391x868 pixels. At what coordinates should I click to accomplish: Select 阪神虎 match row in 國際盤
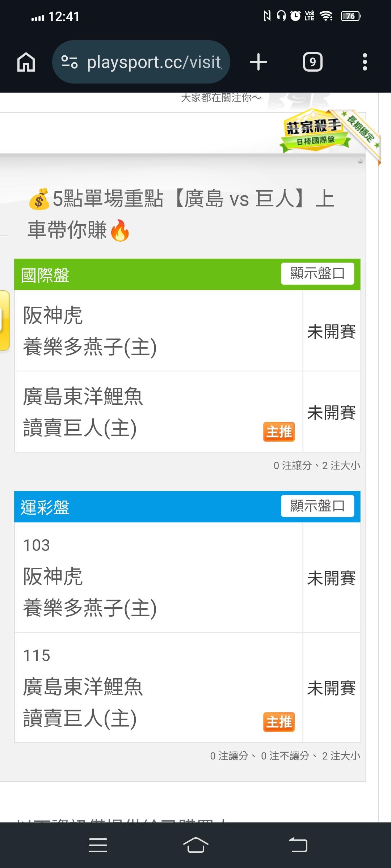click(159, 331)
